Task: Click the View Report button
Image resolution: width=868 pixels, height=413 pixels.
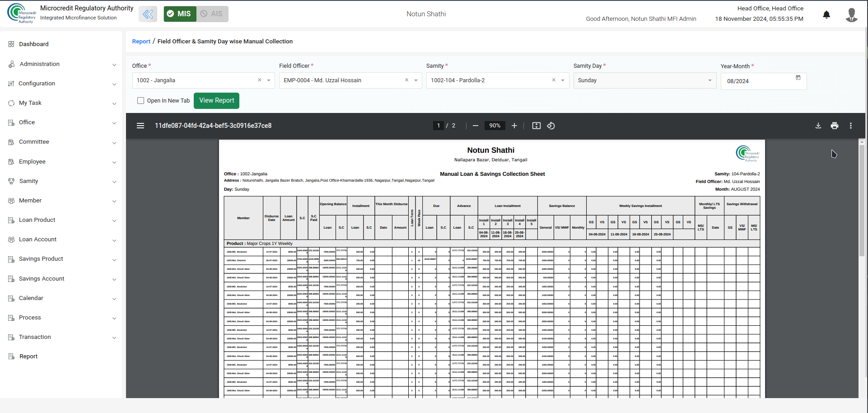Action: [x=216, y=100]
